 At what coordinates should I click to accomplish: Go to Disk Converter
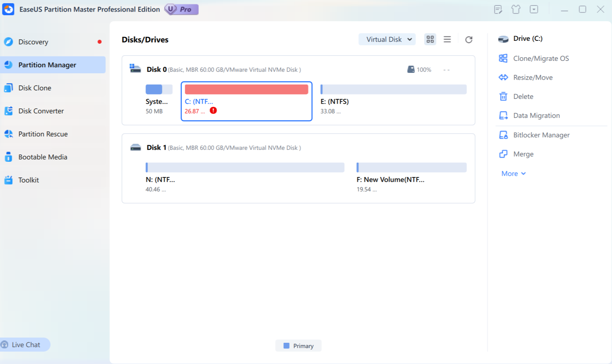click(53, 111)
